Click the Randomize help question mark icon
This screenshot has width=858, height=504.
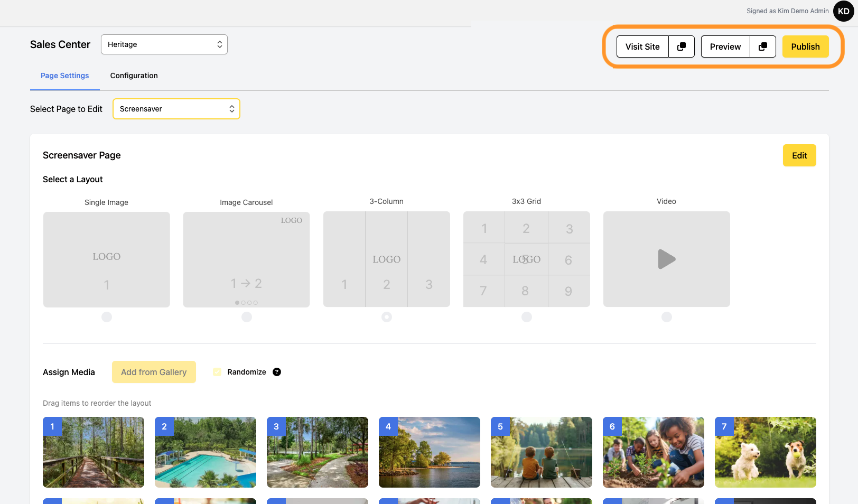277,372
